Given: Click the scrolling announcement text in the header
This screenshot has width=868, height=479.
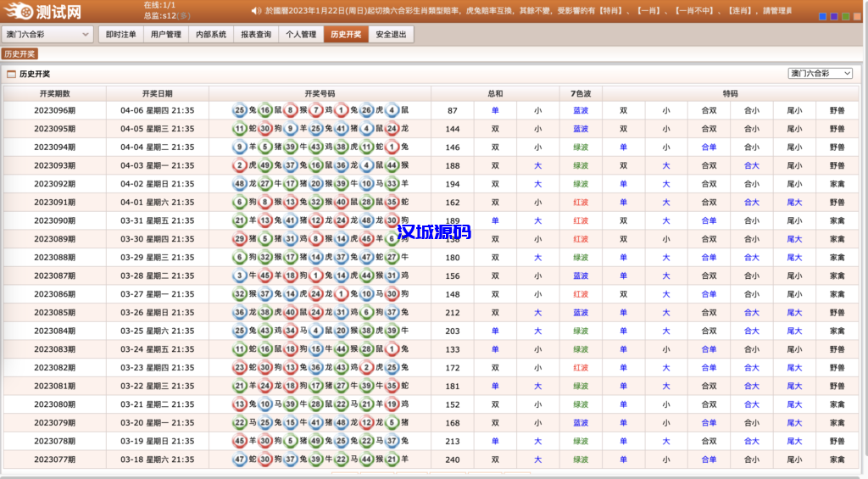Looking at the screenshot, I should pos(528,10).
